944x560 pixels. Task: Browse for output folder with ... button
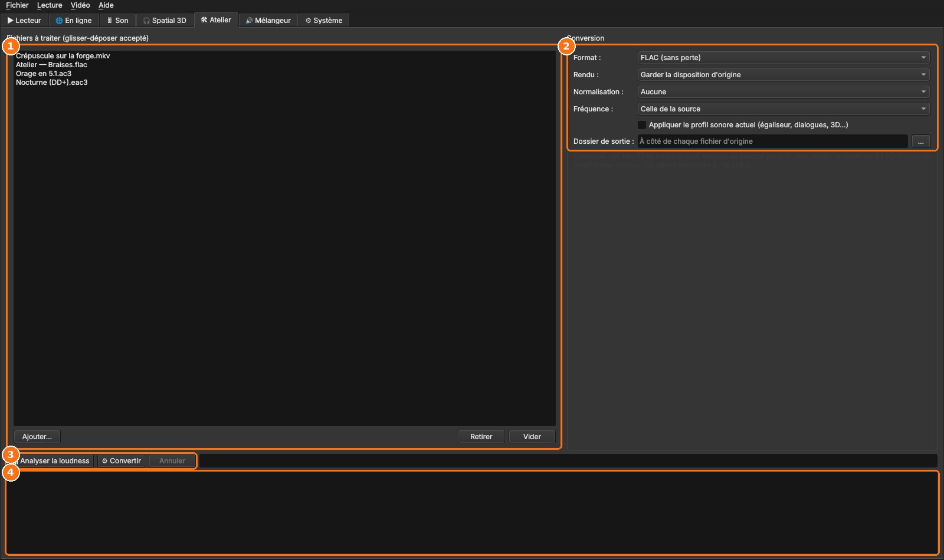pyautogui.click(x=920, y=141)
